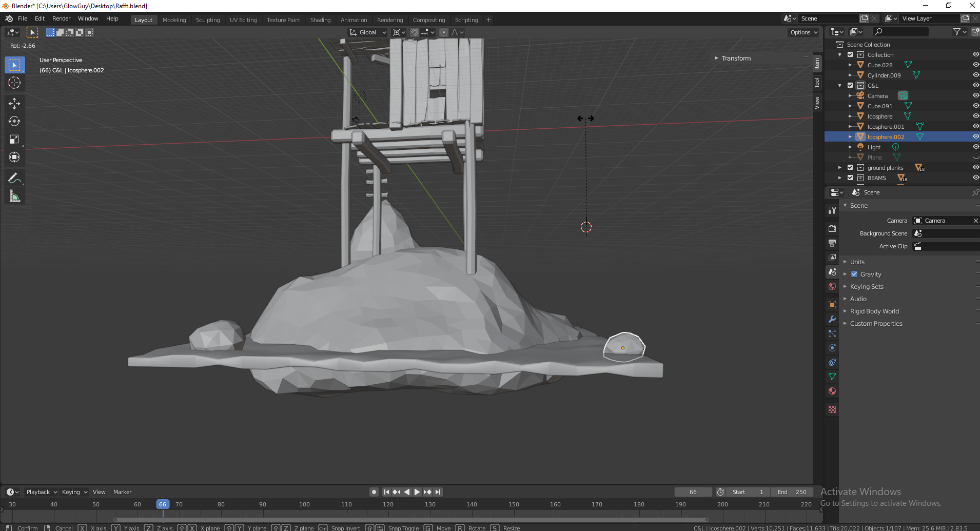Select the Rotate tool in toolbar

click(x=14, y=122)
